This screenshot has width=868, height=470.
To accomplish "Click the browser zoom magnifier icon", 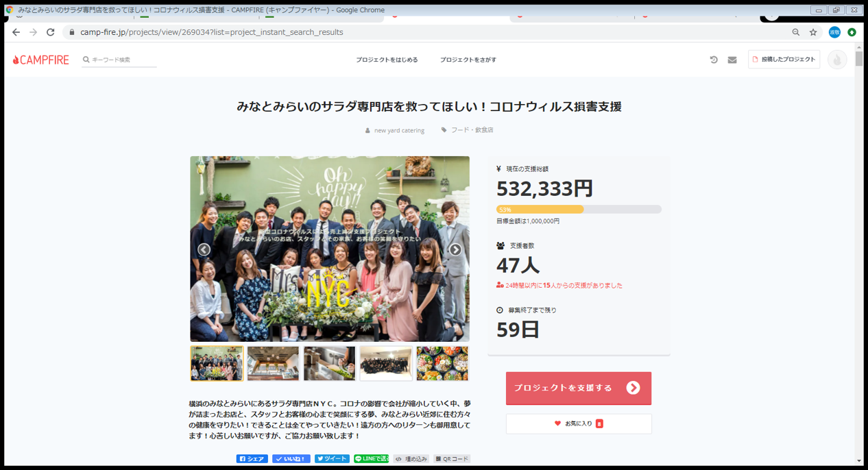I will (796, 32).
